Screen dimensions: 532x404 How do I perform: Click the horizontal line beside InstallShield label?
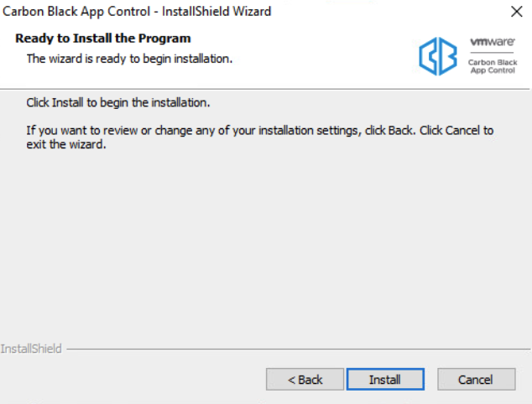298,349
